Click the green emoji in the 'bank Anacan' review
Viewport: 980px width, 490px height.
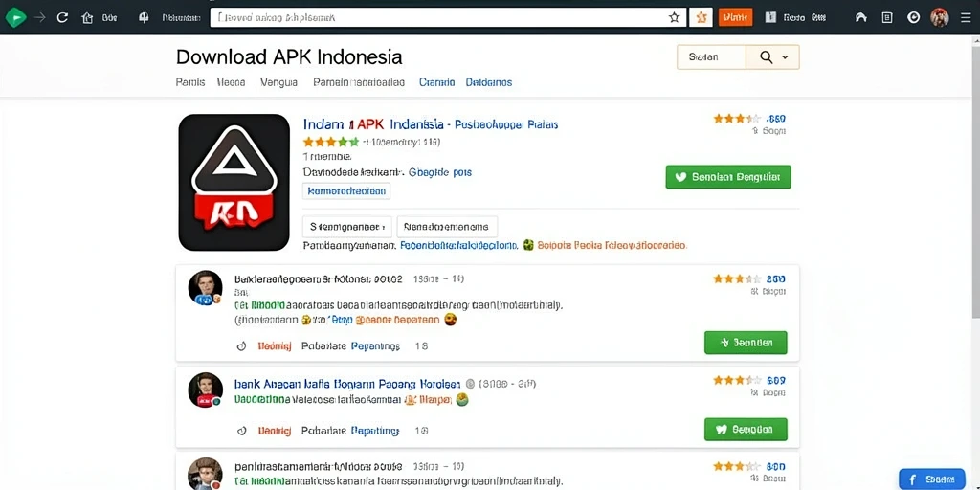(x=462, y=399)
